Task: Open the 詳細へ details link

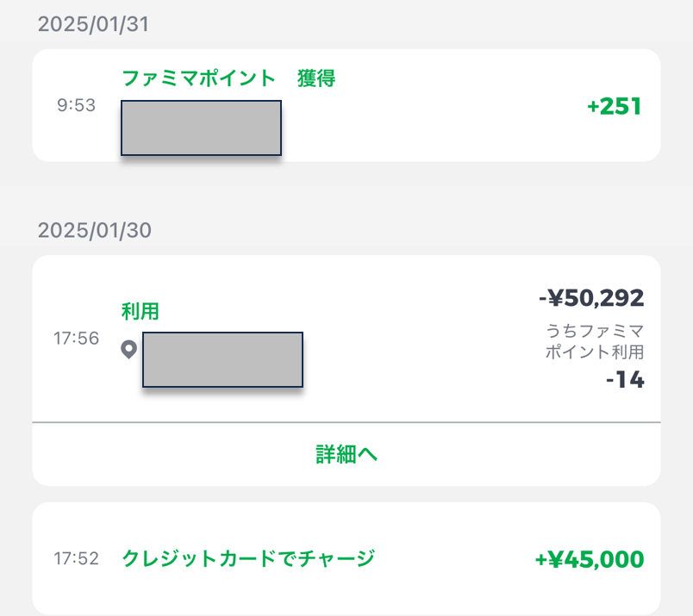Action: [346, 454]
